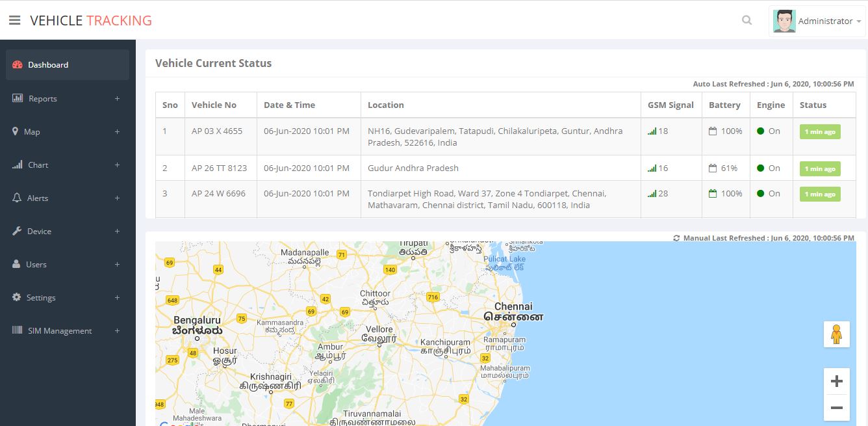Toggle the hamburger sidebar menu
This screenshot has height=426, width=868.
tap(14, 21)
